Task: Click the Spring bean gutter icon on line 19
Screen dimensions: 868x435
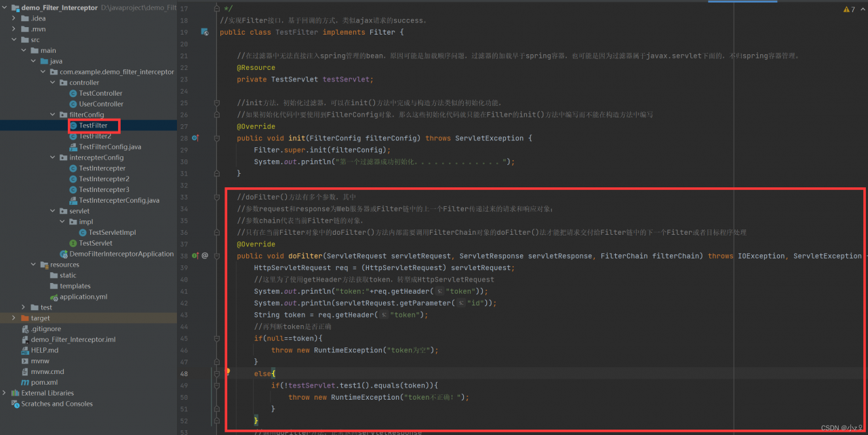Action: 204,32
